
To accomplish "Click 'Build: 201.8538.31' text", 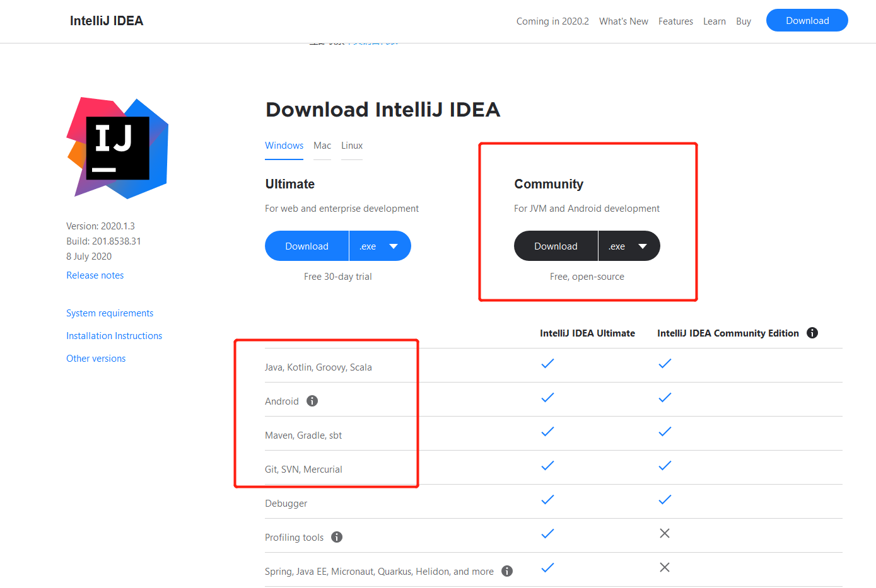I will (x=103, y=241).
